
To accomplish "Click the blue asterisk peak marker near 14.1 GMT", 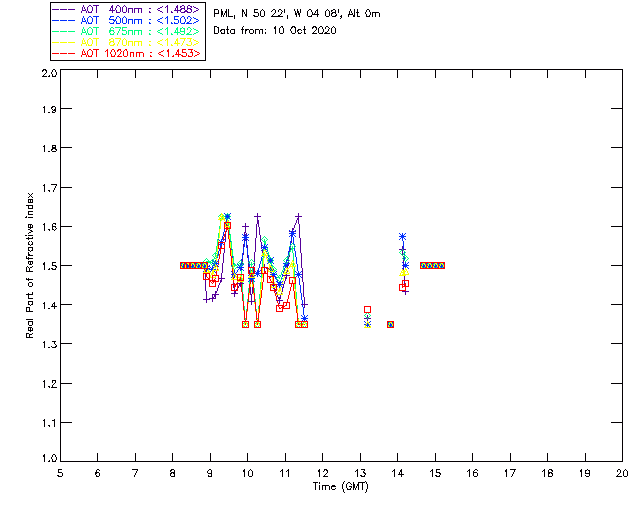I will pos(402,236).
